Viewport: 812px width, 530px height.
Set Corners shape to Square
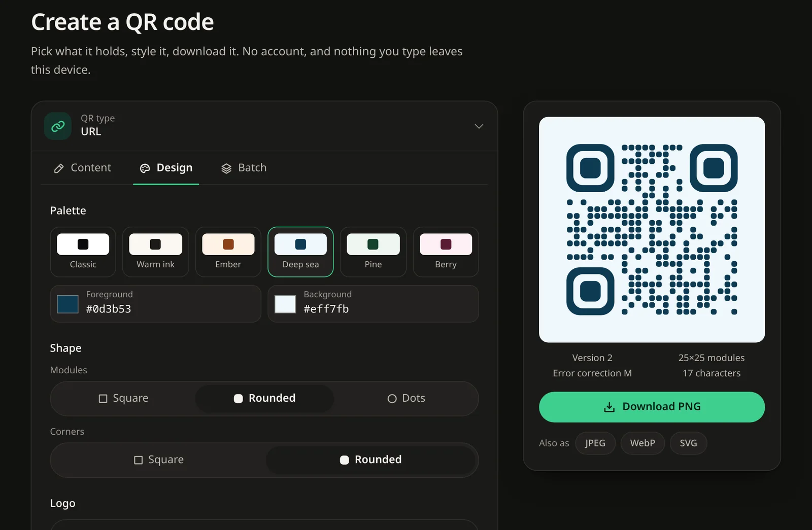[159, 460]
